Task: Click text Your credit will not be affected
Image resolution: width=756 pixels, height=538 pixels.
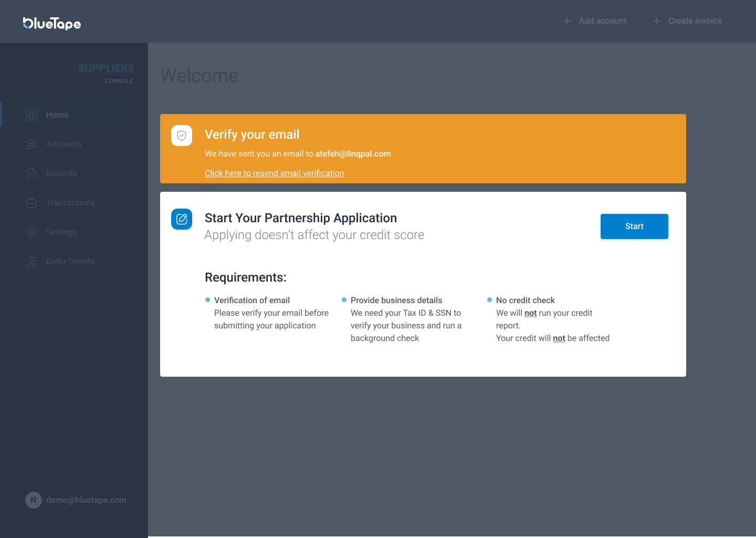Action: tap(553, 338)
